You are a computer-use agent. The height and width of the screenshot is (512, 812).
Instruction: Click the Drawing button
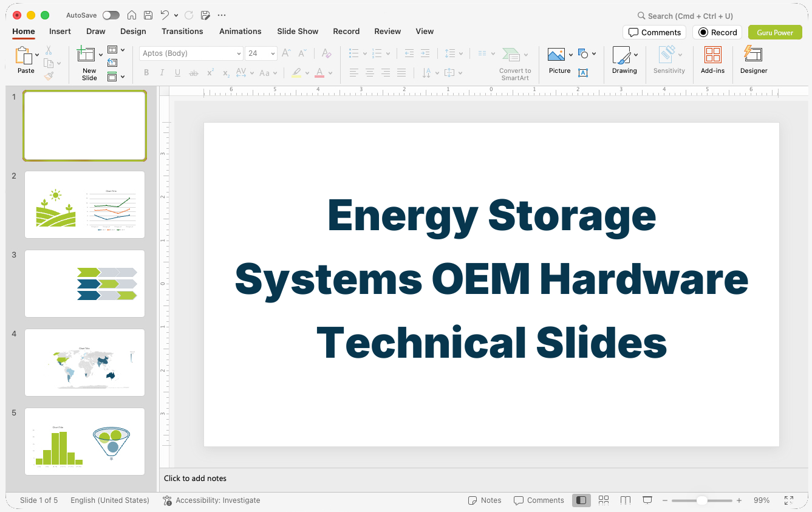pos(624,61)
